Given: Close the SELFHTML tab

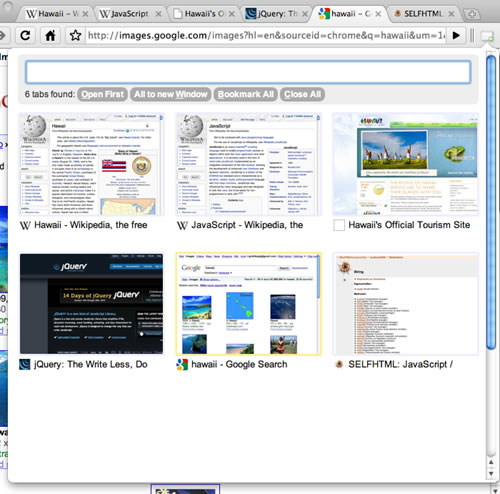Looking at the screenshot, I should click(451, 14).
